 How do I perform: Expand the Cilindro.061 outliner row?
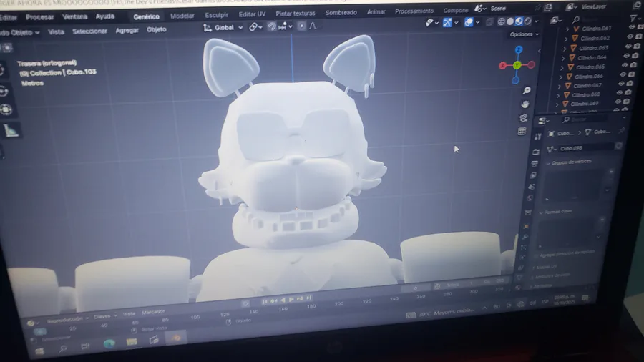tap(567, 29)
